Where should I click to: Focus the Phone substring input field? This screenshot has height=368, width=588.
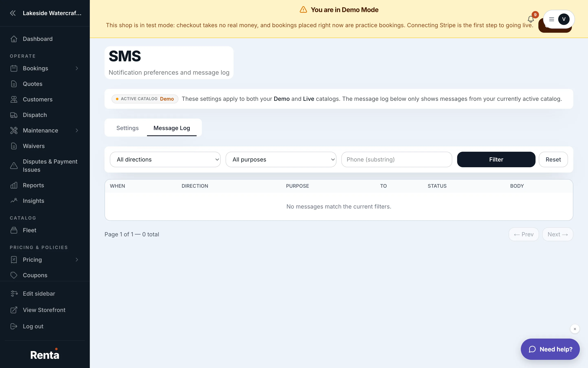(x=396, y=160)
